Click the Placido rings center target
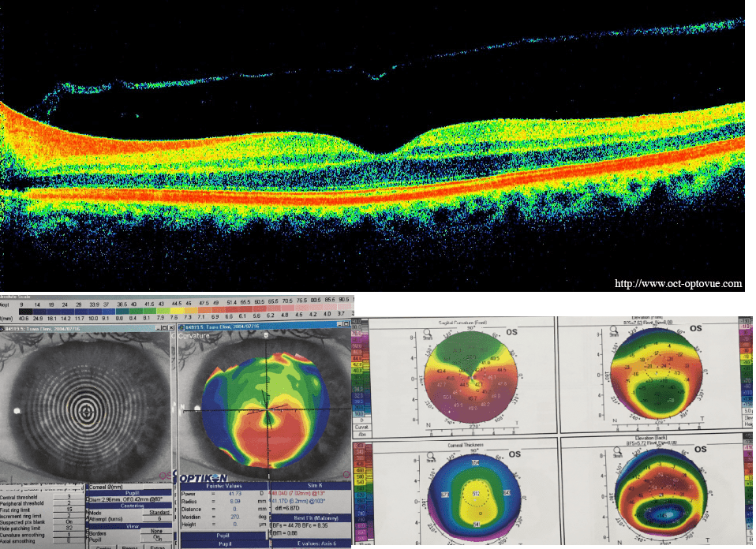Screen dimensions: 756x549 (86, 411)
